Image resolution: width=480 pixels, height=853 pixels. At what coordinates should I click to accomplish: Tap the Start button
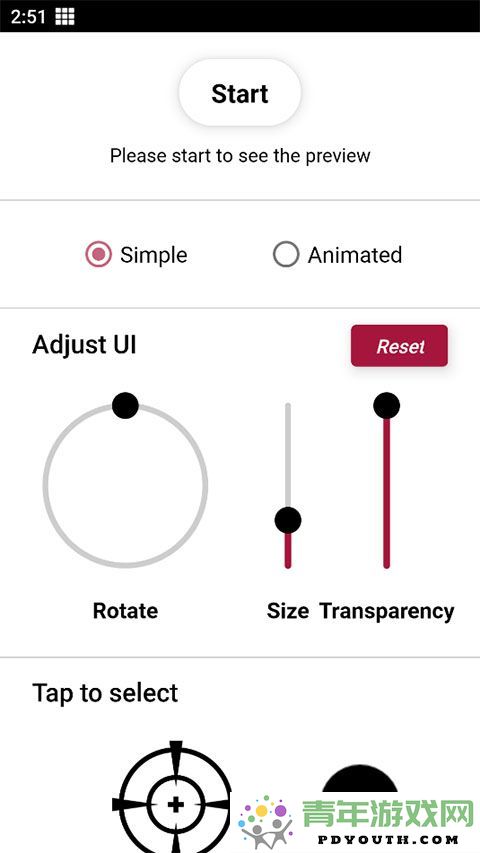coord(239,93)
